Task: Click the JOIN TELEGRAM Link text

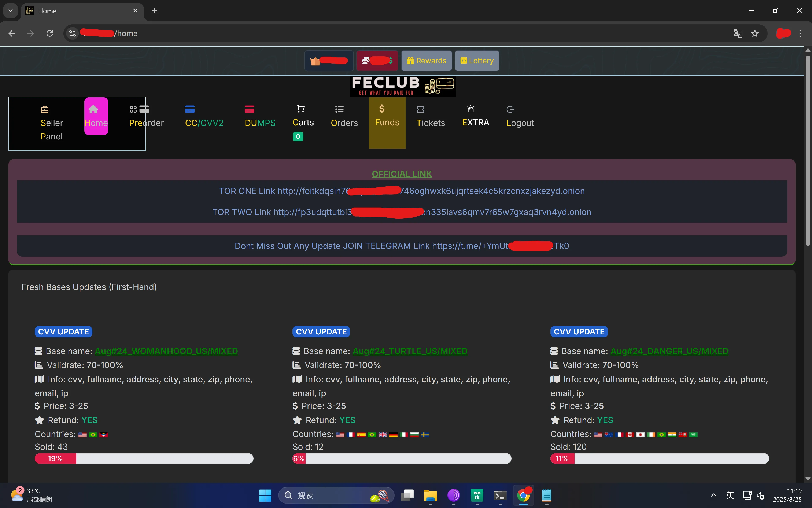Action: point(402,246)
